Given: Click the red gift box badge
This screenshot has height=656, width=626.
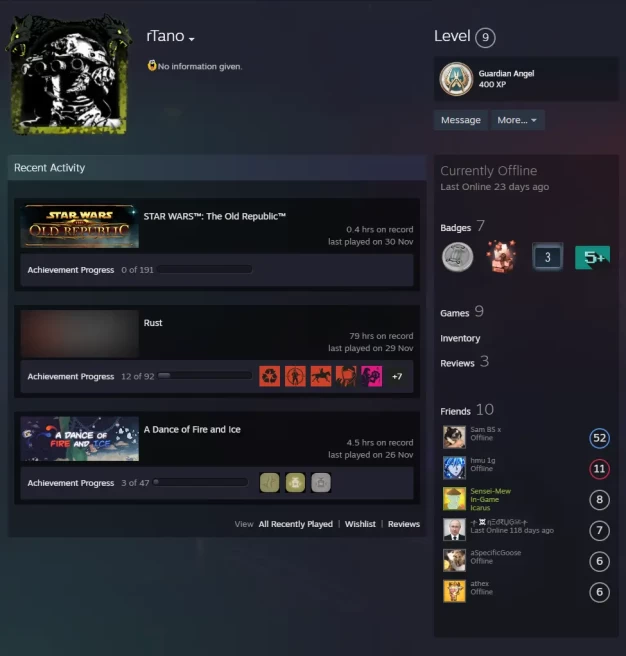Looking at the screenshot, I should tap(501, 256).
